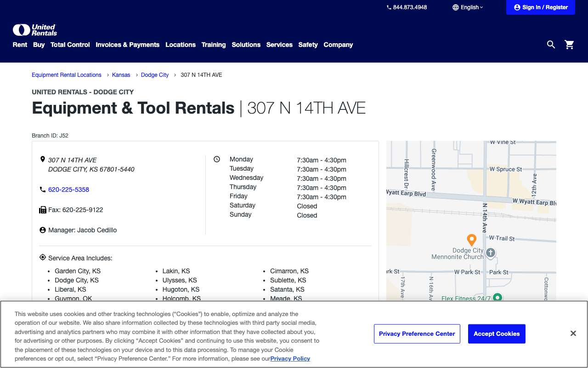This screenshot has width=588, height=368.
Task: Go to the Dodge City breadcrumb
Action: click(x=155, y=75)
